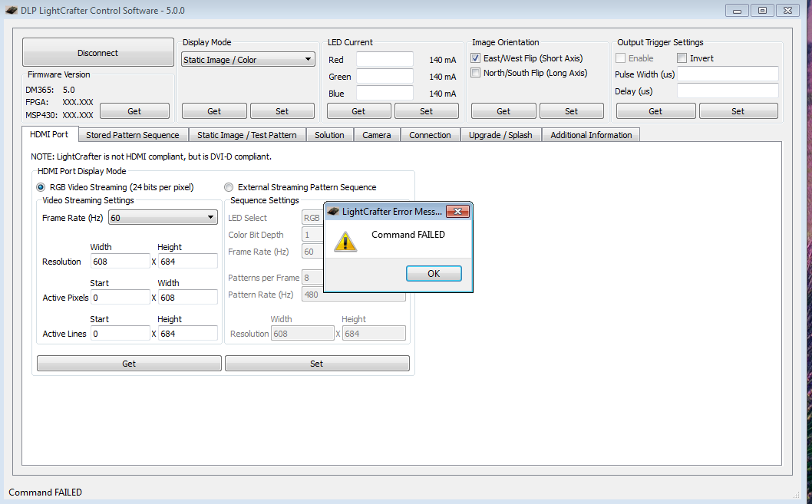Screen dimensions: 812x504
Task: Click the Active Lines Start field
Action: coord(120,333)
